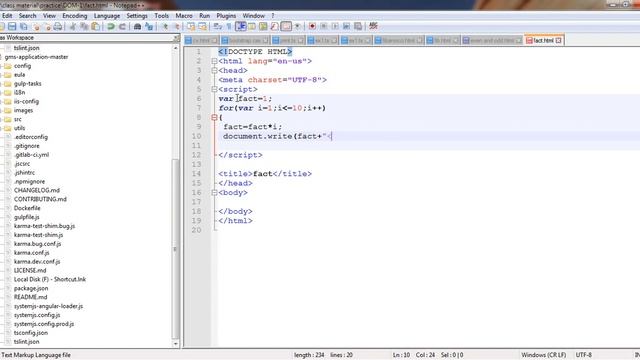Close the Workspace panel

pos(176,38)
